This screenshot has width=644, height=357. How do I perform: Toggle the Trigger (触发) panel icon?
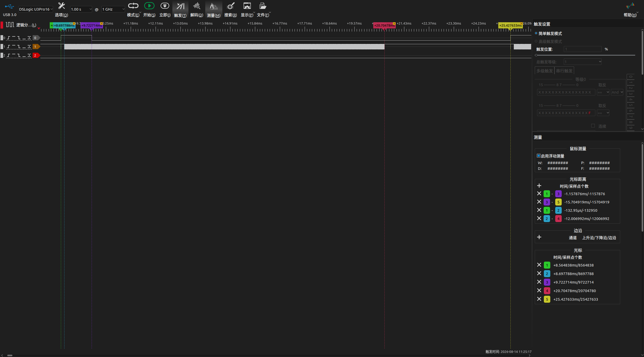[180, 6]
